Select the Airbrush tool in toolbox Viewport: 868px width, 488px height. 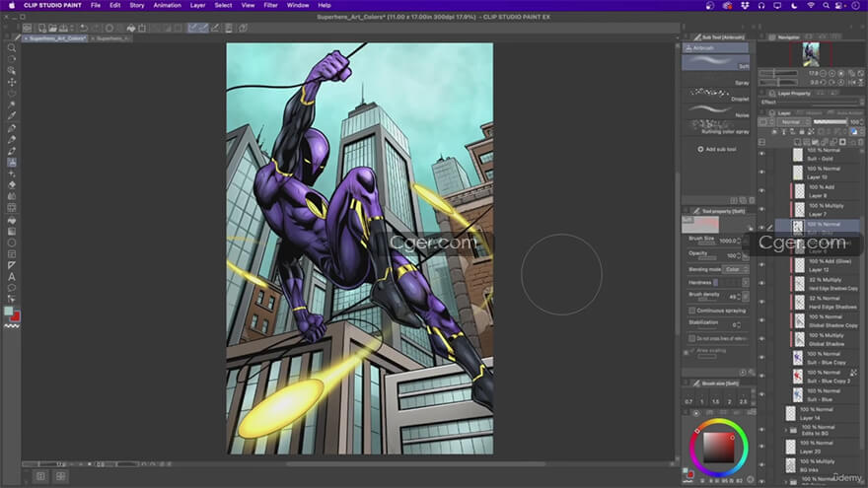point(12,162)
